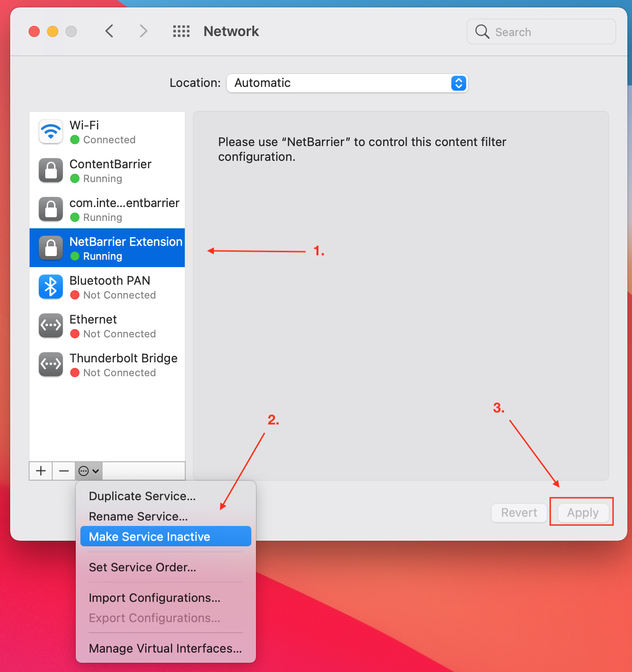Click the Running status of NetBarrier Extension

[103, 256]
